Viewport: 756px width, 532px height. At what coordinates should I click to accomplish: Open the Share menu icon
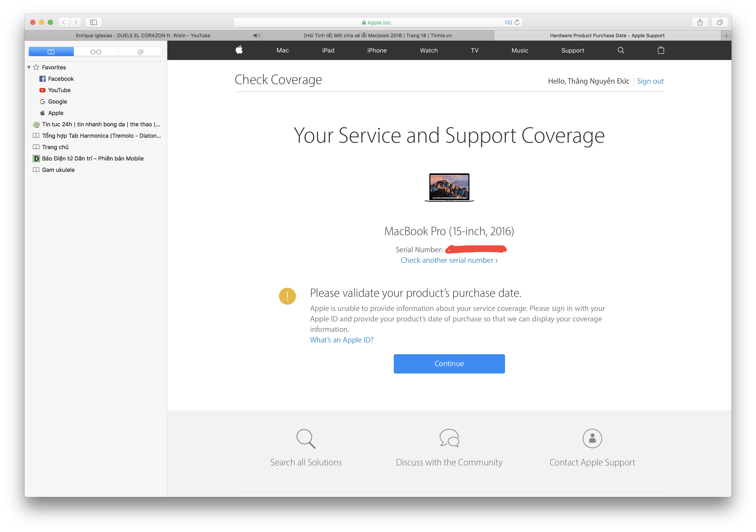click(x=700, y=22)
